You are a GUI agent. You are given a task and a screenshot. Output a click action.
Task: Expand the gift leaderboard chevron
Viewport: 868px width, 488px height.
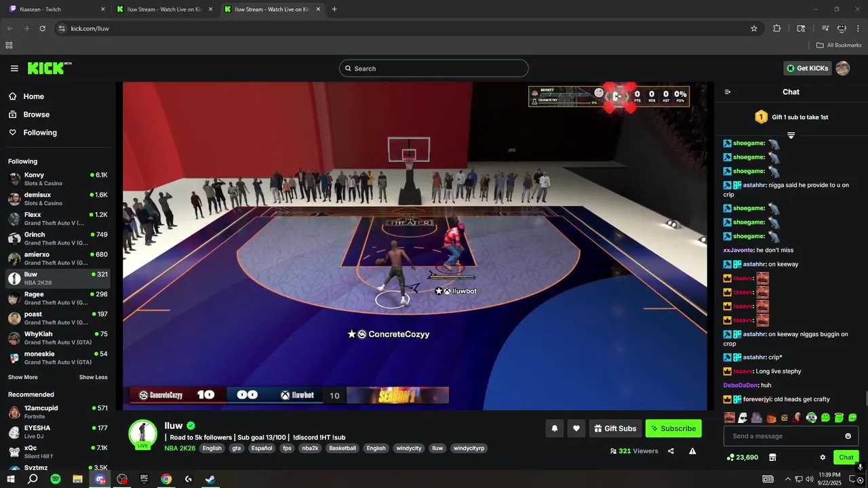pyautogui.click(x=791, y=135)
